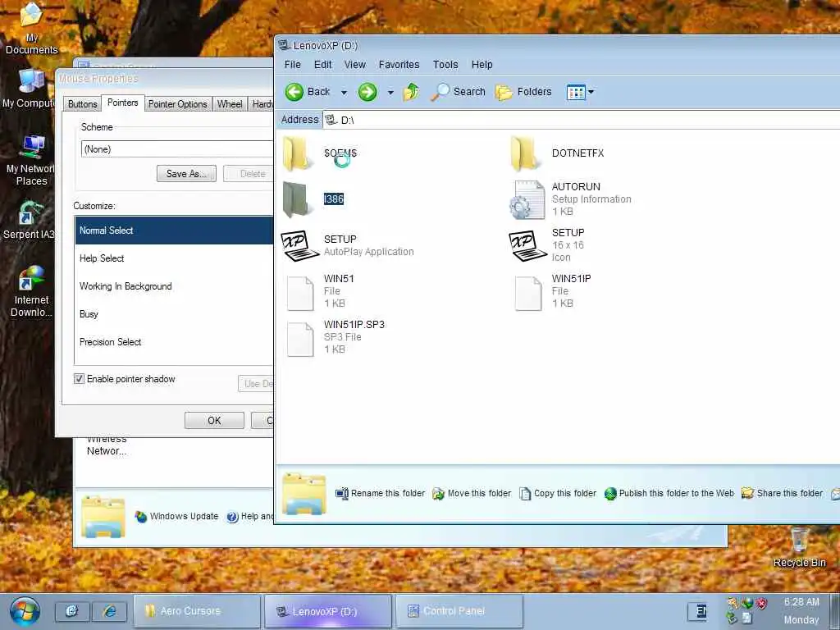Switch to Aero Cursors taskbar button

pyautogui.click(x=196, y=611)
